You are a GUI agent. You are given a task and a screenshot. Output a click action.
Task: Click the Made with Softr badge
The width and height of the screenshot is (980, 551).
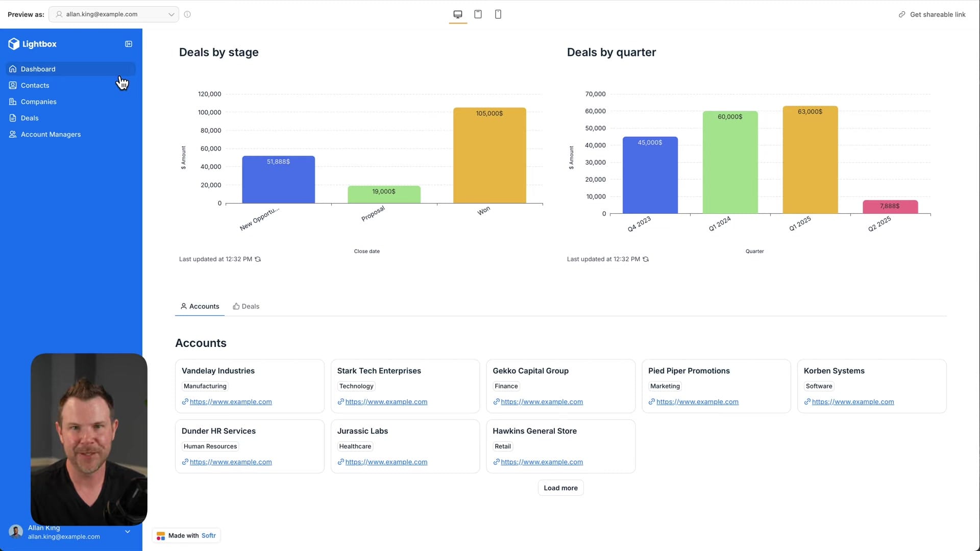(x=186, y=536)
